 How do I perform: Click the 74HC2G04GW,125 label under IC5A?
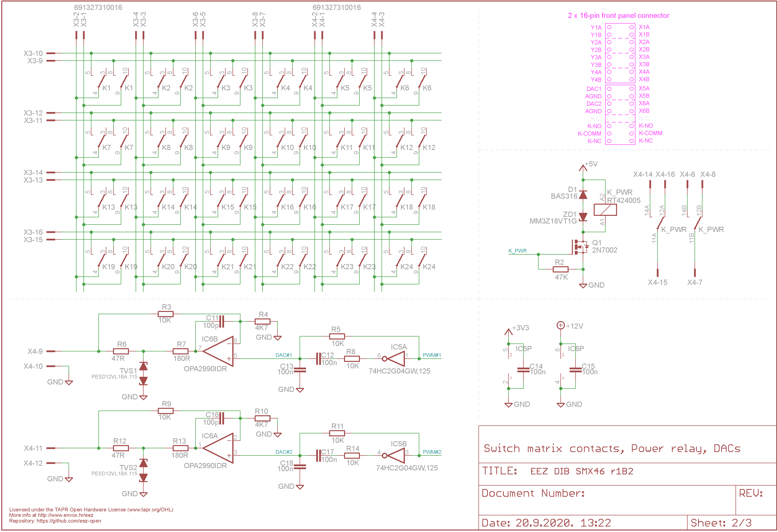399,371
